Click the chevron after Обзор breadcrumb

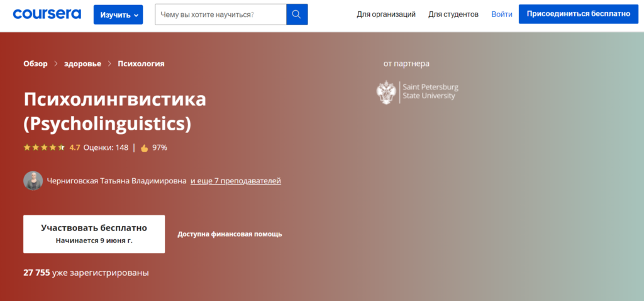point(56,64)
